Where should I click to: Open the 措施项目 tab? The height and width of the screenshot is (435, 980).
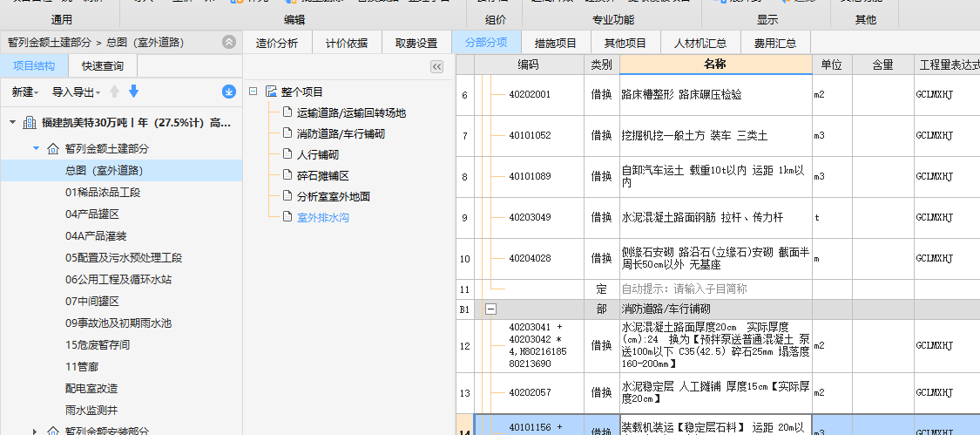point(556,44)
